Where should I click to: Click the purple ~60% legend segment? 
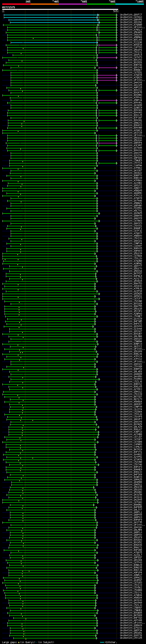pyautogui.click(x=73, y=4)
